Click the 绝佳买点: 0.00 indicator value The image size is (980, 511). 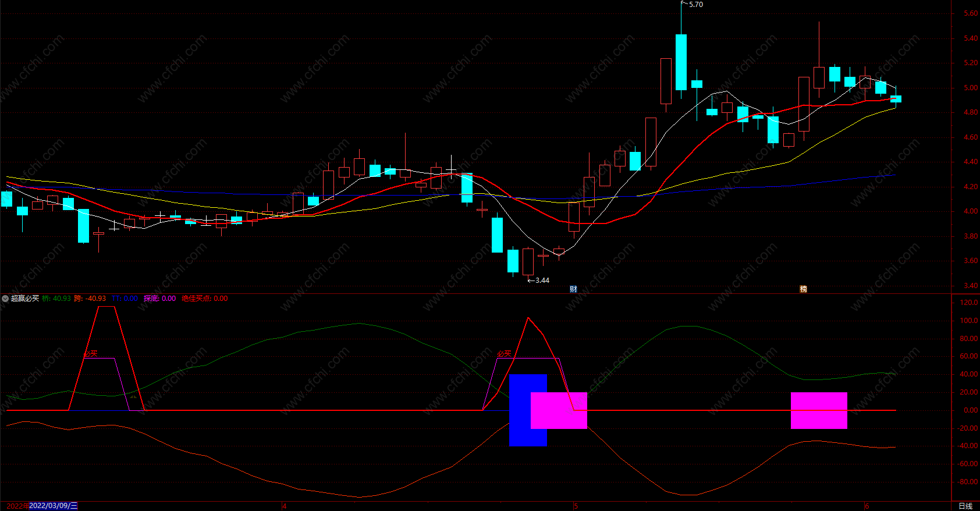tap(205, 299)
